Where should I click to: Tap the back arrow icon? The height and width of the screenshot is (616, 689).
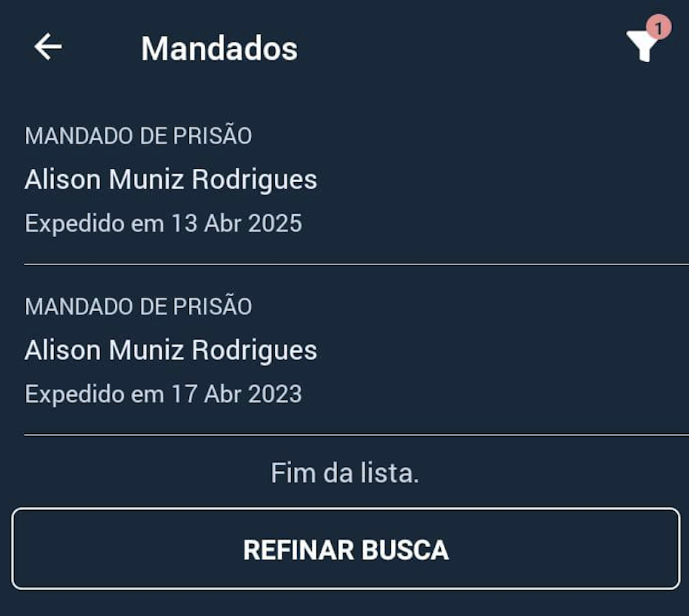(x=48, y=47)
